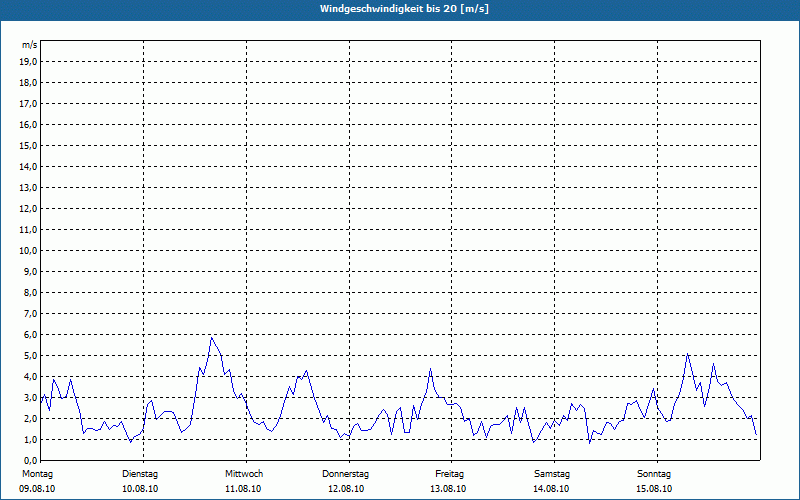The height and width of the screenshot is (500, 800).
Task: Select the 19,0 y-axis label
Action: [28, 62]
